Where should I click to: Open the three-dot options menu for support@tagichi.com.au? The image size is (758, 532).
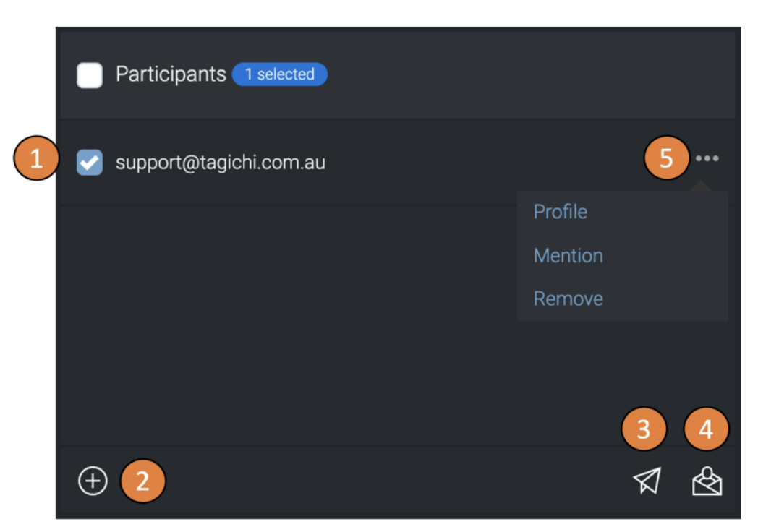pos(707,158)
